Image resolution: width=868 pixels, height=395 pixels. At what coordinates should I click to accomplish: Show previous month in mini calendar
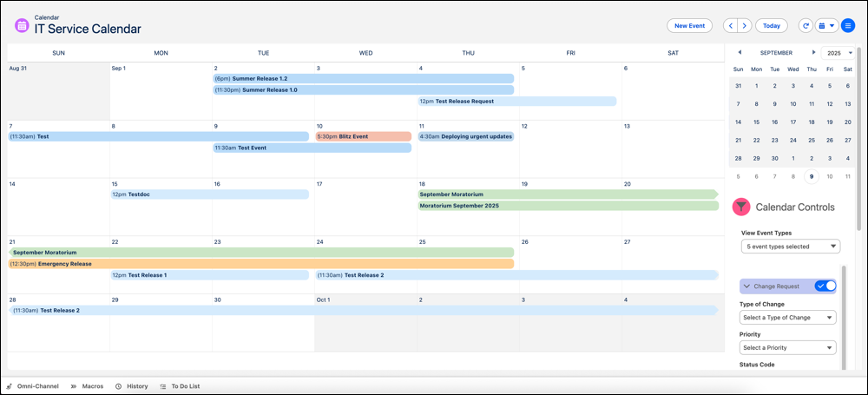tap(740, 53)
